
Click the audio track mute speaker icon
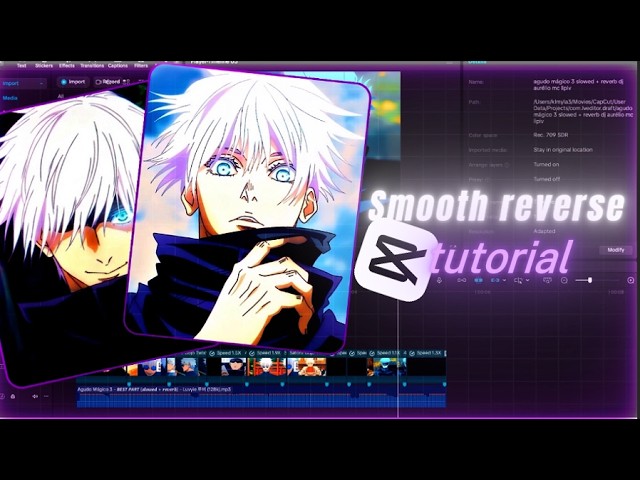click(35, 396)
